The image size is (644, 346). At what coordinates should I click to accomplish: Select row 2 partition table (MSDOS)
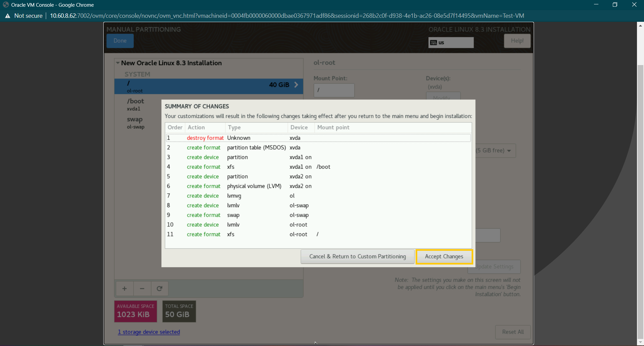click(318, 148)
